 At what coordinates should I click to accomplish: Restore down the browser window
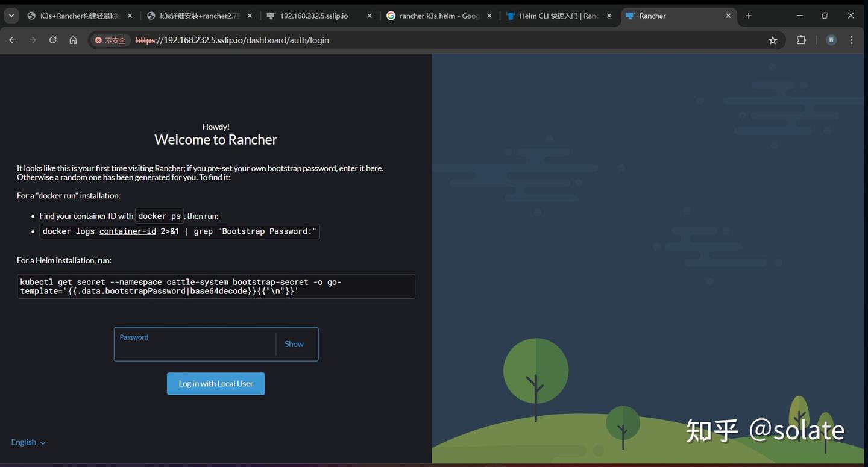pyautogui.click(x=825, y=16)
